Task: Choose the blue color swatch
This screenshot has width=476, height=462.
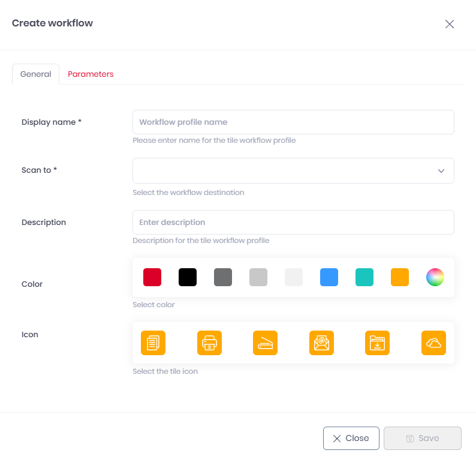Action: [329, 277]
